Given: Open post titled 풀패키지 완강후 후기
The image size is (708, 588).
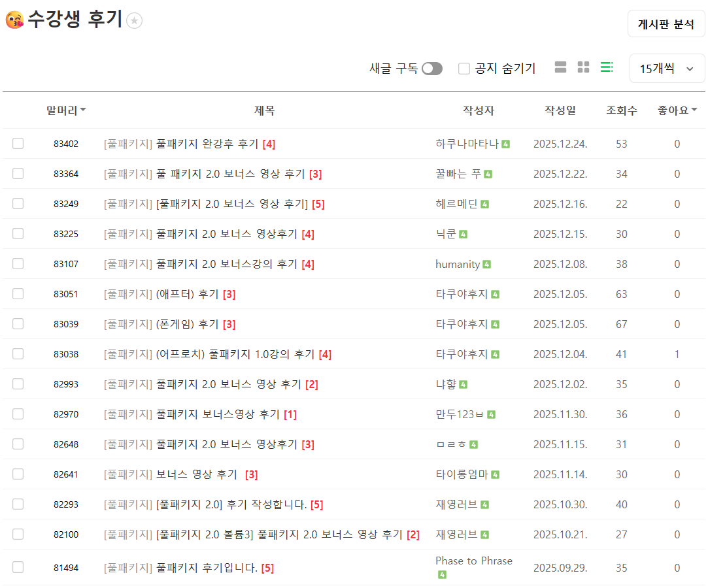Looking at the screenshot, I should point(207,144).
